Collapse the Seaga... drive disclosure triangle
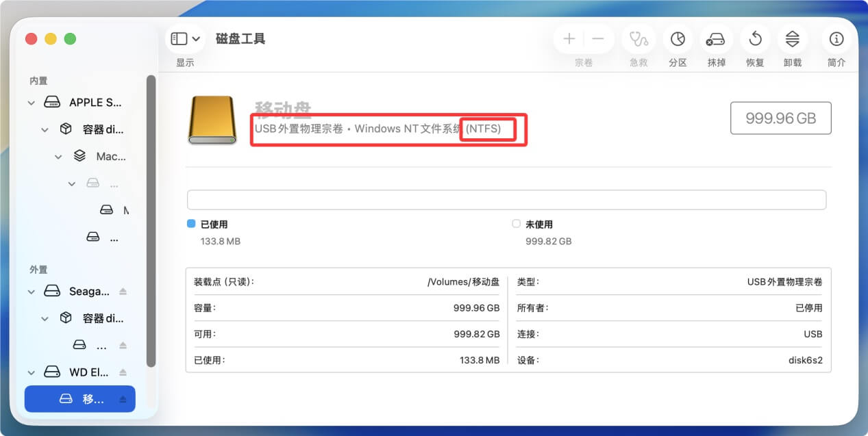This screenshot has width=868, height=436. pyautogui.click(x=32, y=291)
